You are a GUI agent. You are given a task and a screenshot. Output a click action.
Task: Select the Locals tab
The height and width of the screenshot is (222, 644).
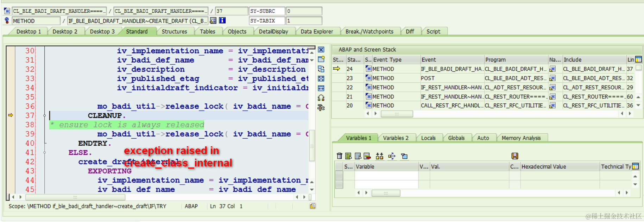coord(428,138)
